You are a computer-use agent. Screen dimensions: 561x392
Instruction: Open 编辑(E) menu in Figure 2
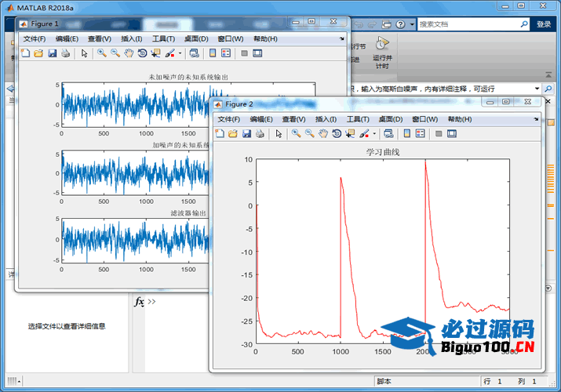(261, 119)
